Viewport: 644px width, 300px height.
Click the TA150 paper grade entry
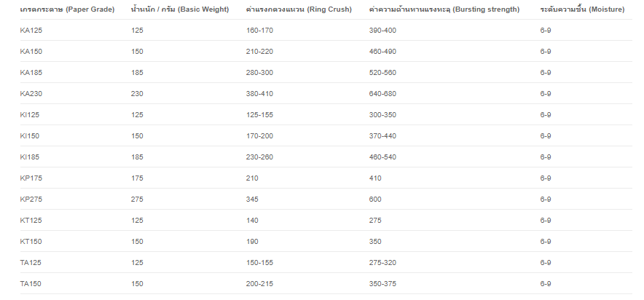pos(31,284)
